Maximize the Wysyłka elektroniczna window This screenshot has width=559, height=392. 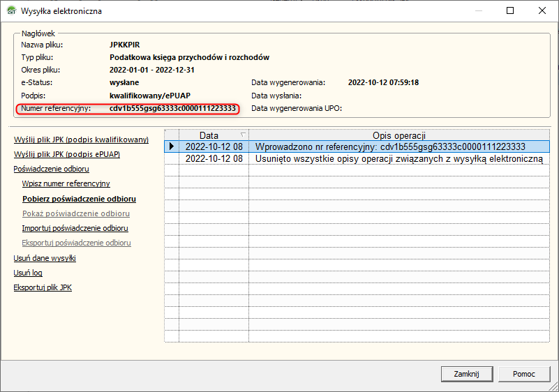510,10
